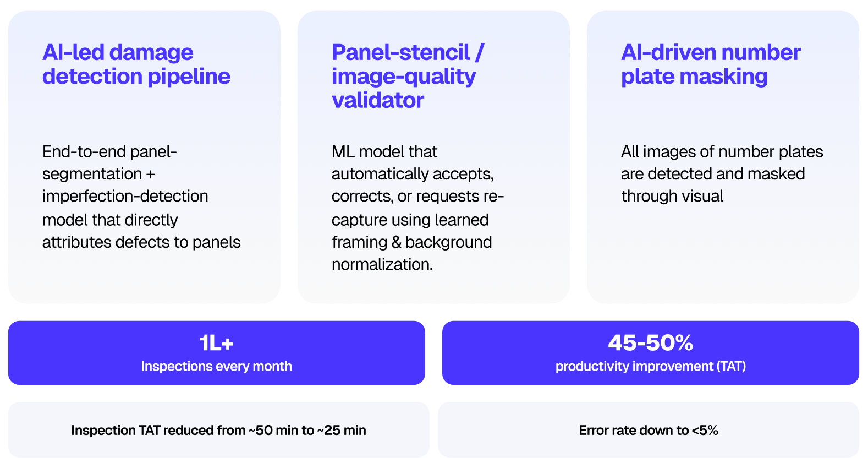Click the "AI-led damage detection pipeline" heading
The width and height of the screenshot is (868, 468).
[x=136, y=64]
